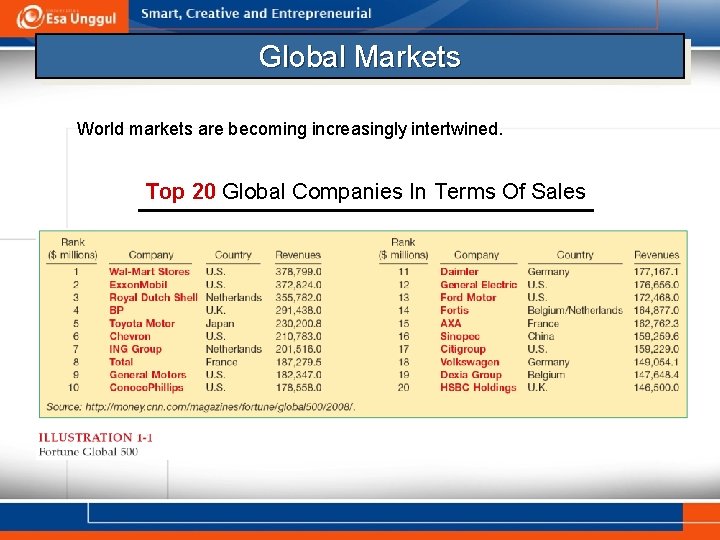Click the left table's 'Company' column header
Image resolution: width=720 pixels, height=540 pixels.
point(151,255)
